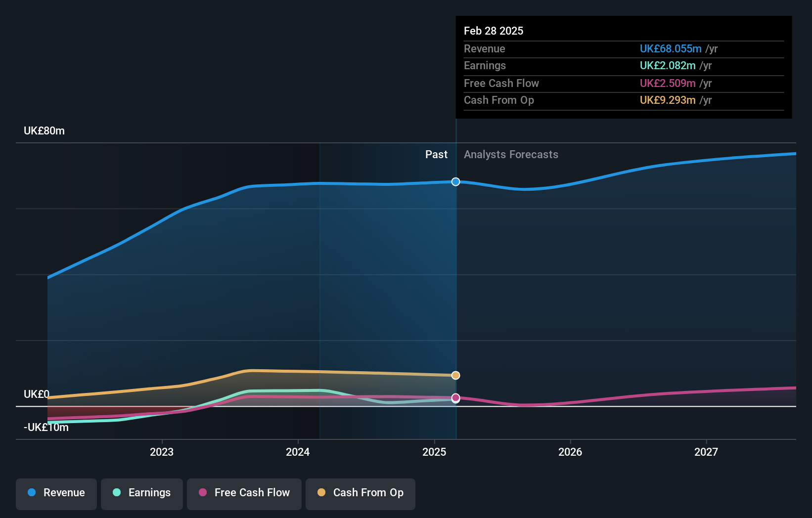Click the UK£68.055m revenue value in the tooltip
Viewport: 812px width, 518px height.
pos(671,48)
